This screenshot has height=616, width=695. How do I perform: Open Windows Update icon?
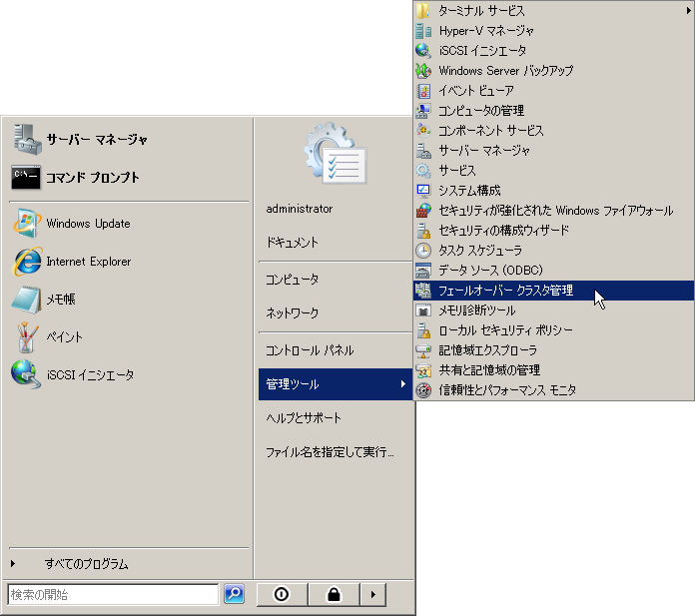26,224
